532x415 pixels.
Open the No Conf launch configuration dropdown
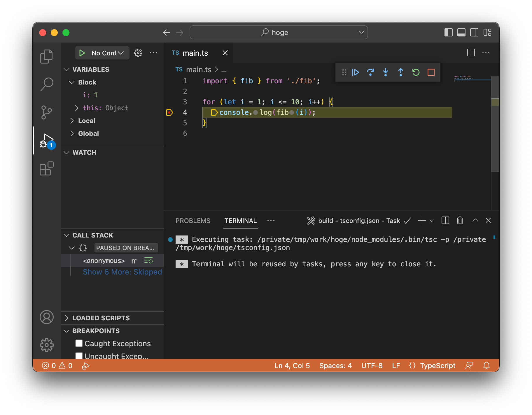pyautogui.click(x=107, y=53)
